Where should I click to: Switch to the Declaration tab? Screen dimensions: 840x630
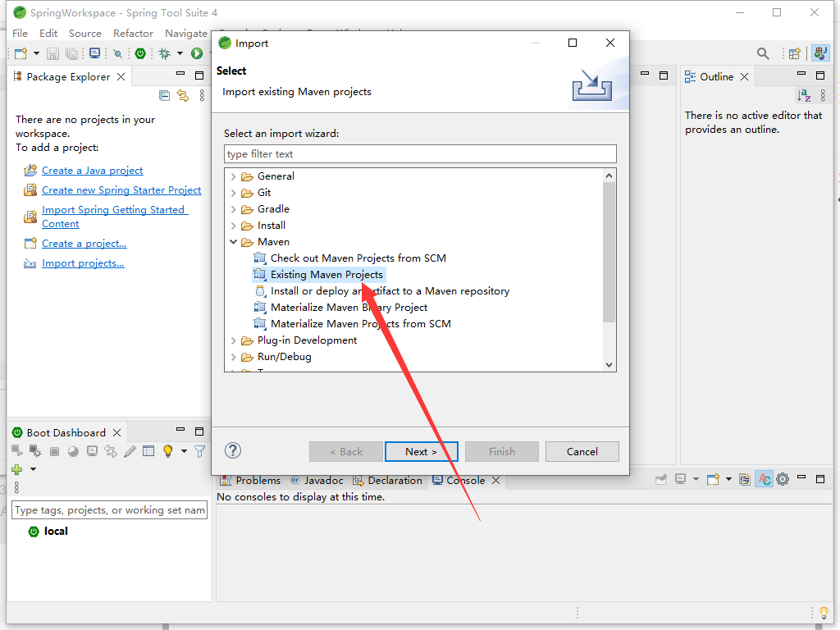tap(388, 481)
